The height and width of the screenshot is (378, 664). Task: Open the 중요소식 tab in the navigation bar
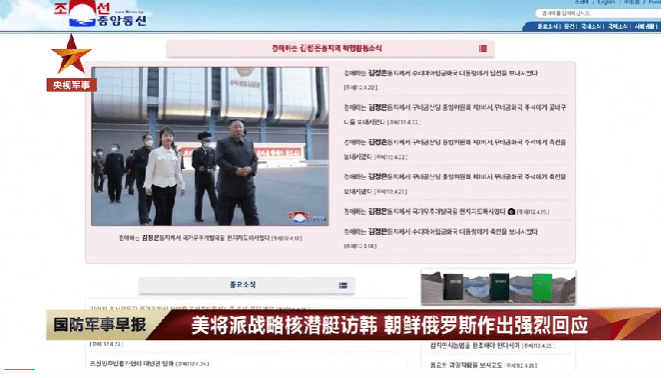[548, 26]
